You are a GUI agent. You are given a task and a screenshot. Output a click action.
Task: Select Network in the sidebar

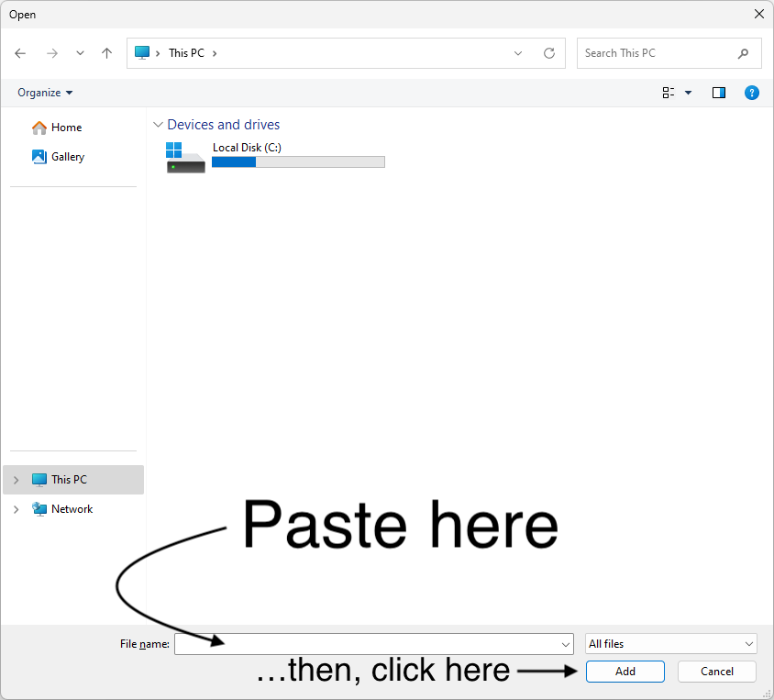[x=71, y=508]
